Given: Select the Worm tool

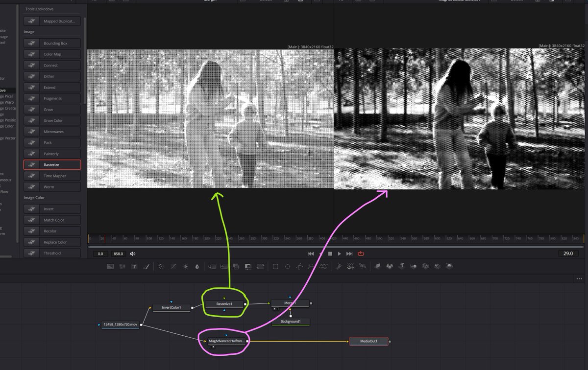Looking at the screenshot, I should click(x=52, y=187).
